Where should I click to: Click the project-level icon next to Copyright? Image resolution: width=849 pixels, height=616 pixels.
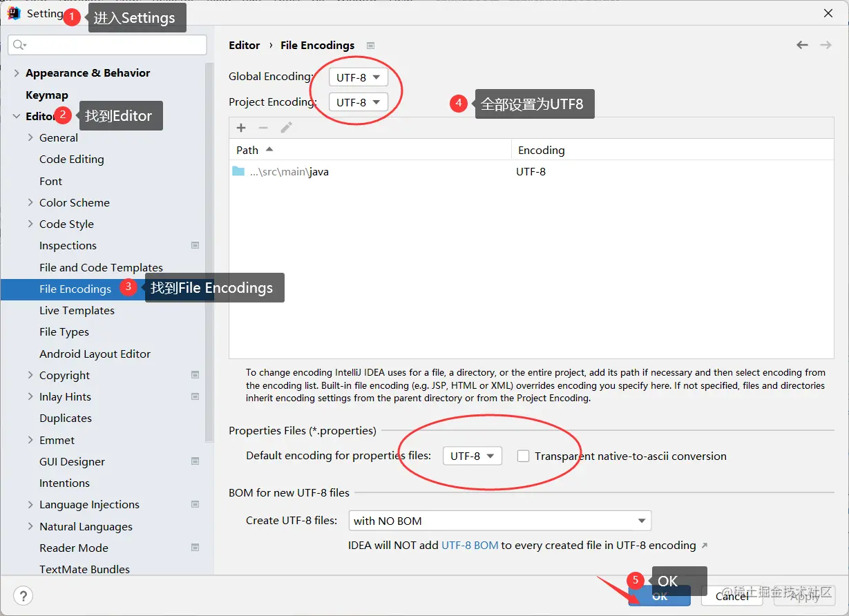tap(195, 375)
